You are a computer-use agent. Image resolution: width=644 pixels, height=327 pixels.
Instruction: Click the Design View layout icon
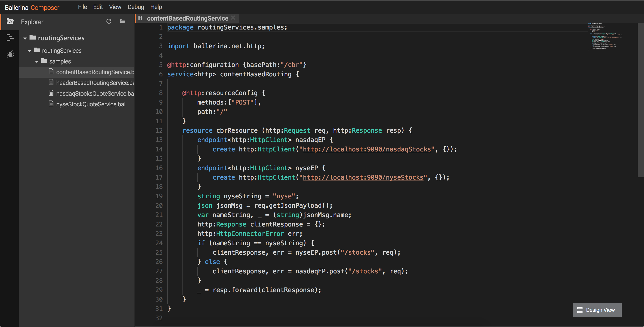(580, 310)
